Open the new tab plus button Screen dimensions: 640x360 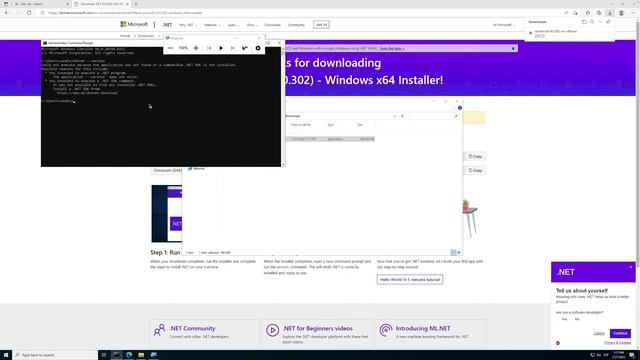click(136, 4)
